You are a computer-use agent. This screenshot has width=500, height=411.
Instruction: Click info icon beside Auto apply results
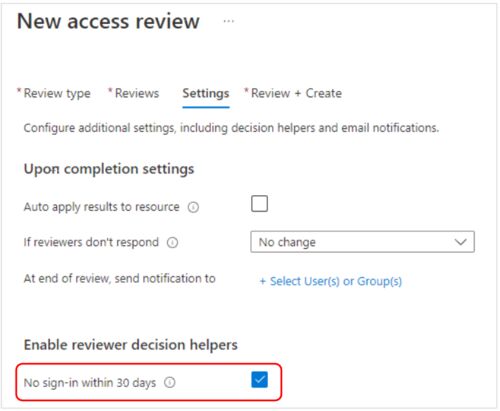click(x=193, y=207)
